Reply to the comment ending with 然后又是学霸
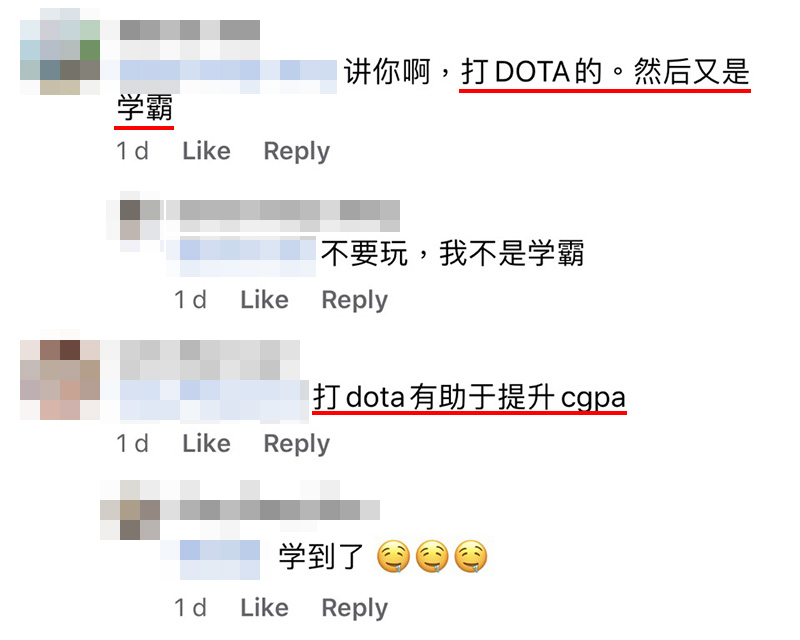The image size is (800, 640). (x=296, y=152)
